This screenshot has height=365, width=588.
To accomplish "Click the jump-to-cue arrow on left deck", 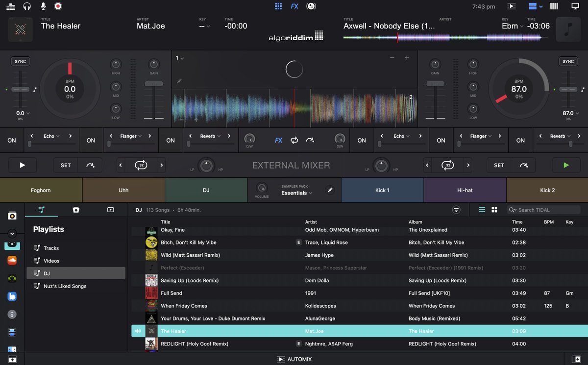I will tap(90, 165).
